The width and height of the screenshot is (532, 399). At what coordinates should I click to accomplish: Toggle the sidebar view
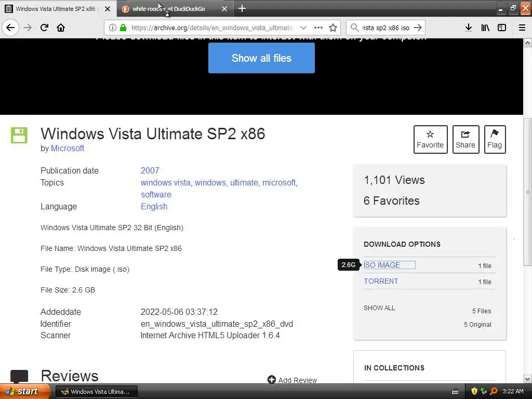(502, 28)
